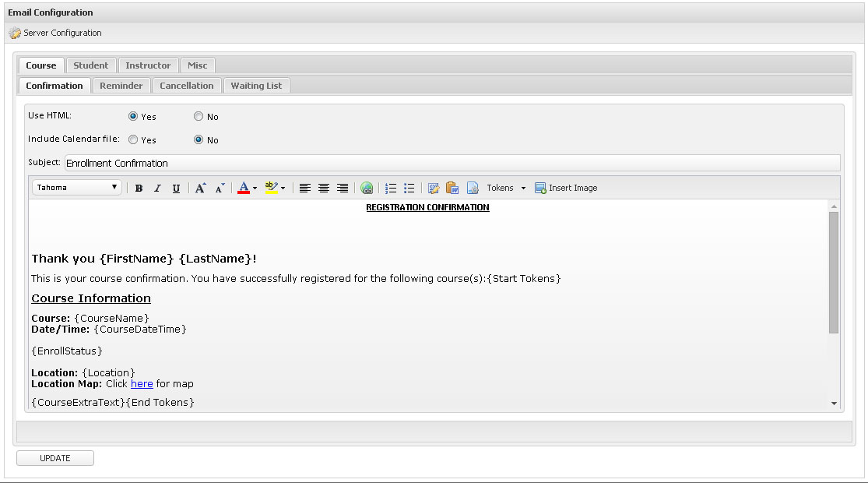This screenshot has width=868, height=483.
Task: Click the 'here' map link
Action: tap(142, 384)
